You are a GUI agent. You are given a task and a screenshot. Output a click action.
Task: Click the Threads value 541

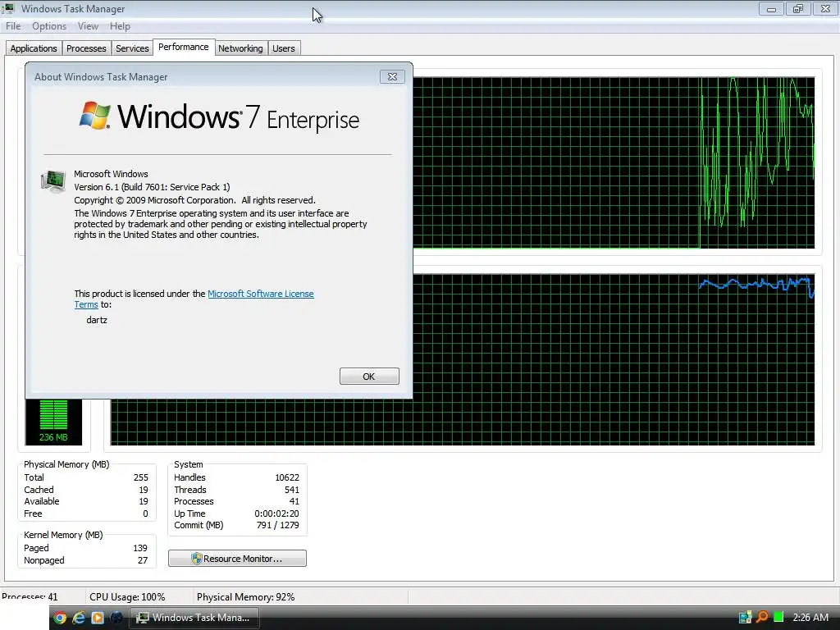point(292,490)
